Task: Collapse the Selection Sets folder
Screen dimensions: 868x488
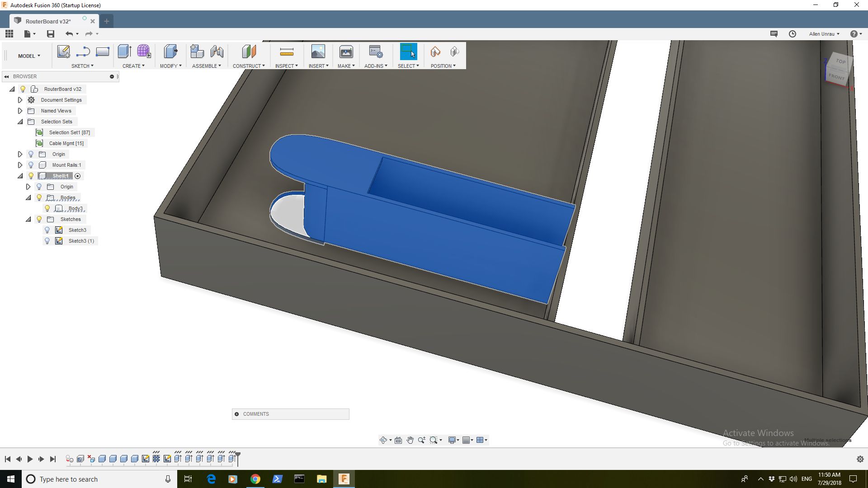Action: pyautogui.click(x=20, y=122)
